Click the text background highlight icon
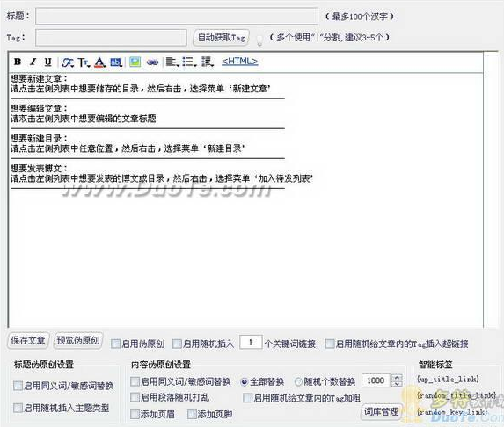The image size is (504, 427). [116, 62]
